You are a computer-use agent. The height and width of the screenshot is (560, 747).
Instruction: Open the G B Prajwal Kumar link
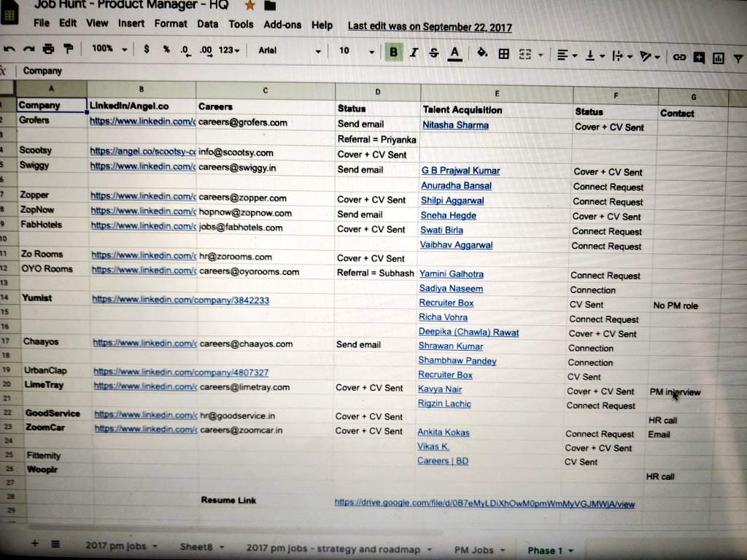[461, 171]
